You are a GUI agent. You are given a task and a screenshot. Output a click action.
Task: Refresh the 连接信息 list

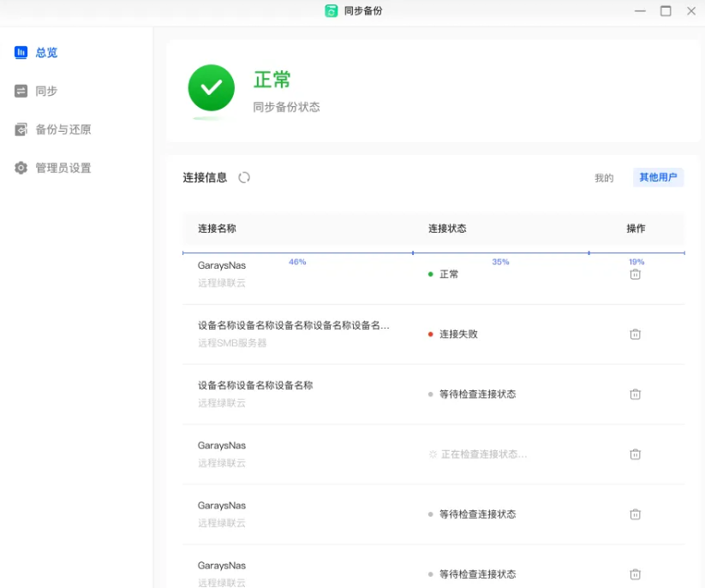244,177
